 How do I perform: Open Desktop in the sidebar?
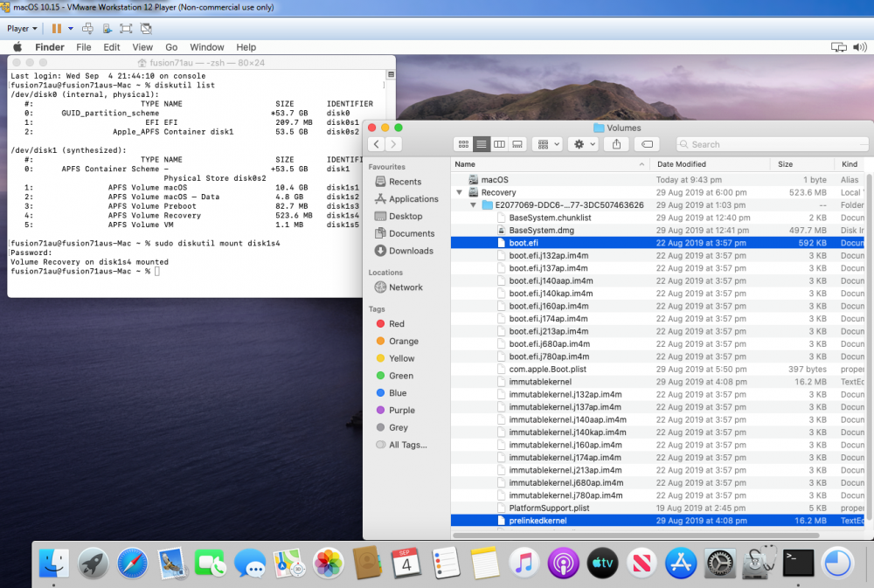(399, 217)
